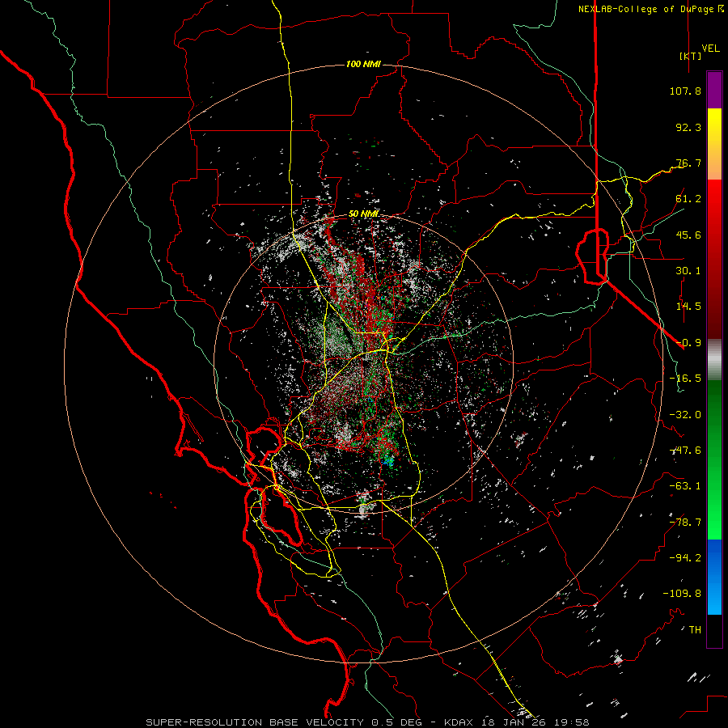Click the -63.1 velocity scale value
This screenshot has width=728, height=728.
[685, 486]
